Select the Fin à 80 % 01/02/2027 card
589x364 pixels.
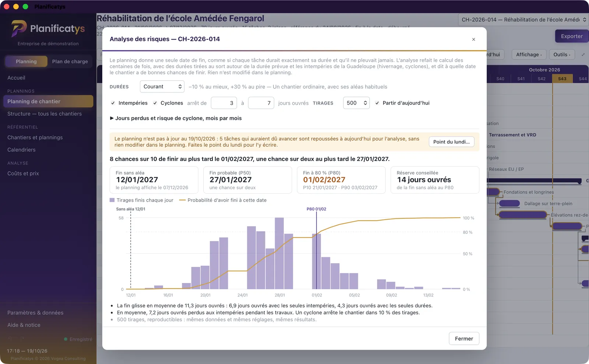(x=341, y=180)
